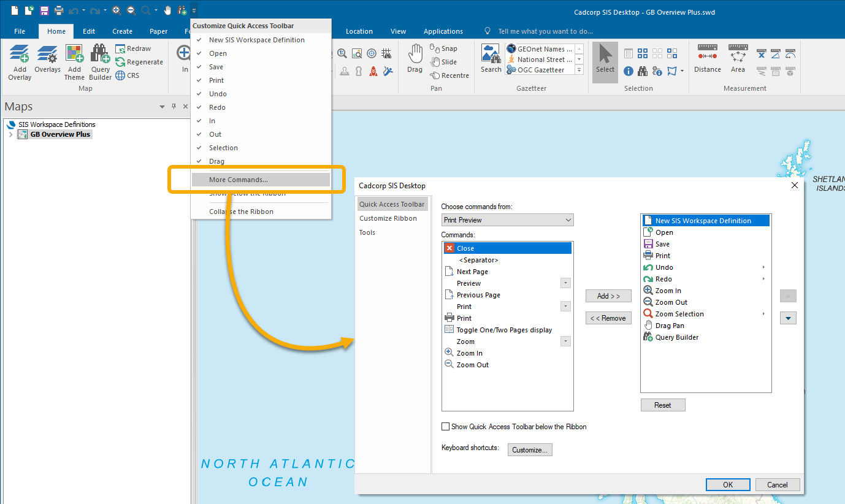Open the CRS globe command
This screenshot has width=845, height=504.
coord(128,75)
